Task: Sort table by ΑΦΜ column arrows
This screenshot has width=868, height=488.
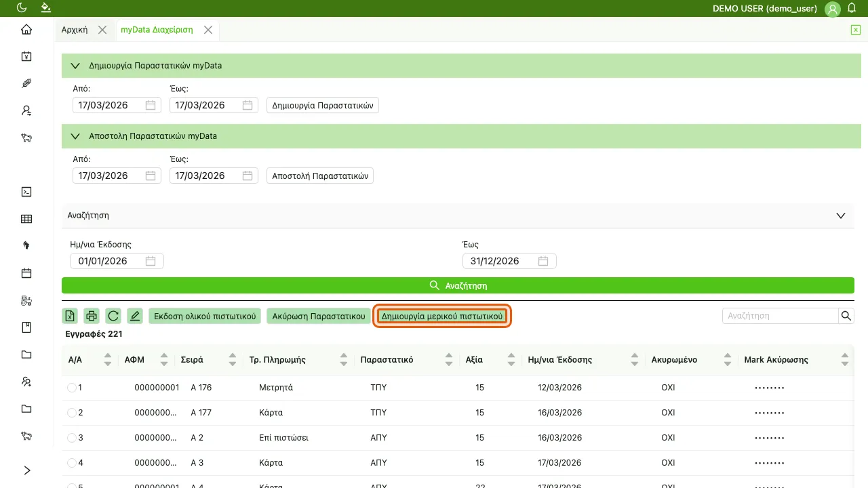Action: tap(165, 360)
